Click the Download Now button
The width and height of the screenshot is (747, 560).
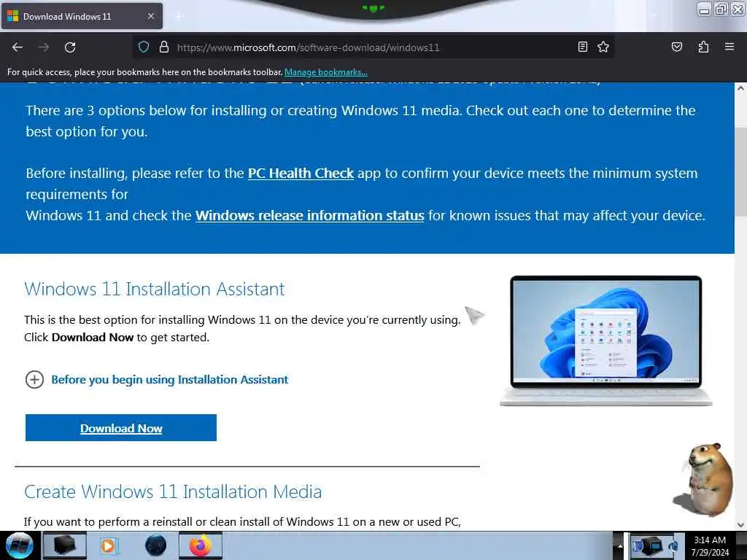click(x=121, y=427)
